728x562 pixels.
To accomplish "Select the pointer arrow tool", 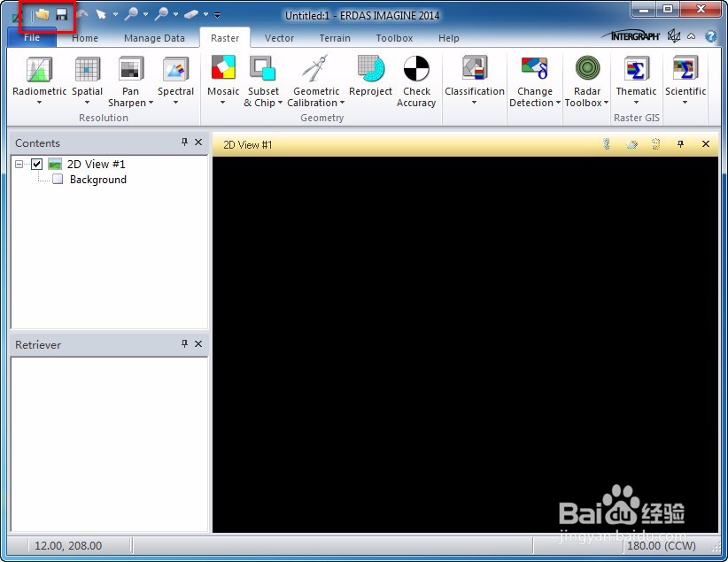I will pyautogui.click(x=101, y=14).
